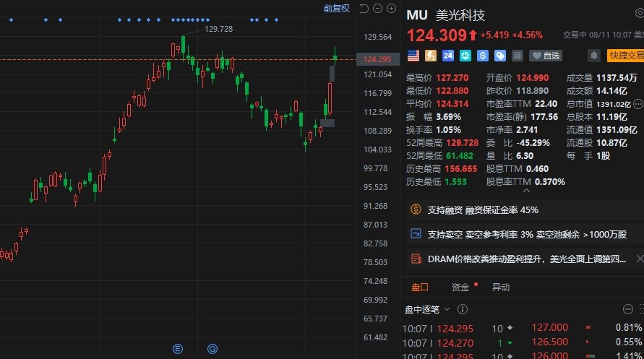Open the gray notes icon beside 自选
This screenshot has height=359, width=644.
[x=518, y=56]
